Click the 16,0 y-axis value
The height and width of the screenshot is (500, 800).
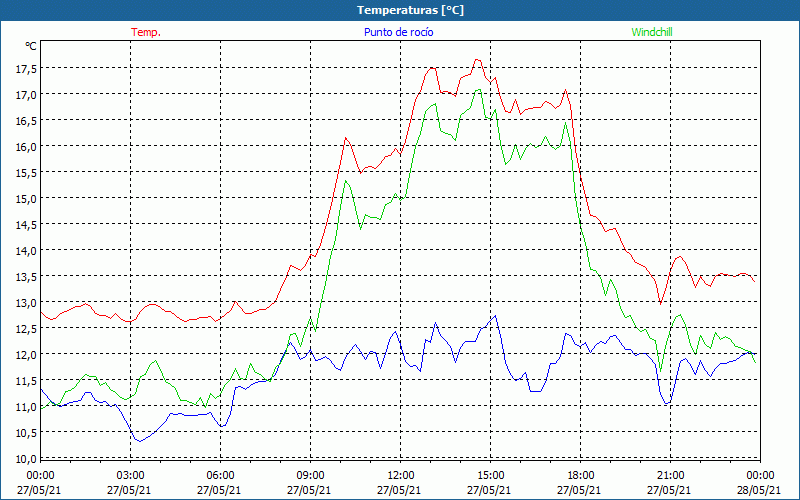pos(25,147)
